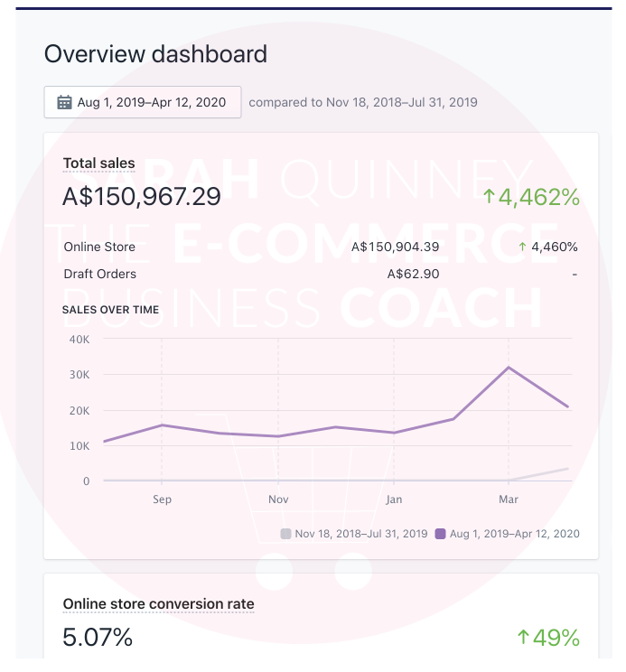Click the March peak on sales chart
Screen dimensions: 626x672
click(509, 367)
